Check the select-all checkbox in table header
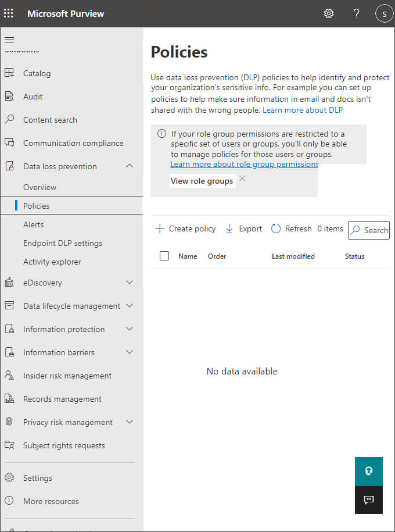Image resolution: width=395 pixels, height=532 pixels. tap(164, 256)
